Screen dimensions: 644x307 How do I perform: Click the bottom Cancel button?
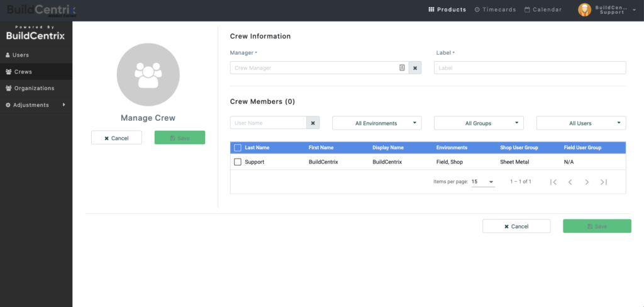click(x=516, y=226)
